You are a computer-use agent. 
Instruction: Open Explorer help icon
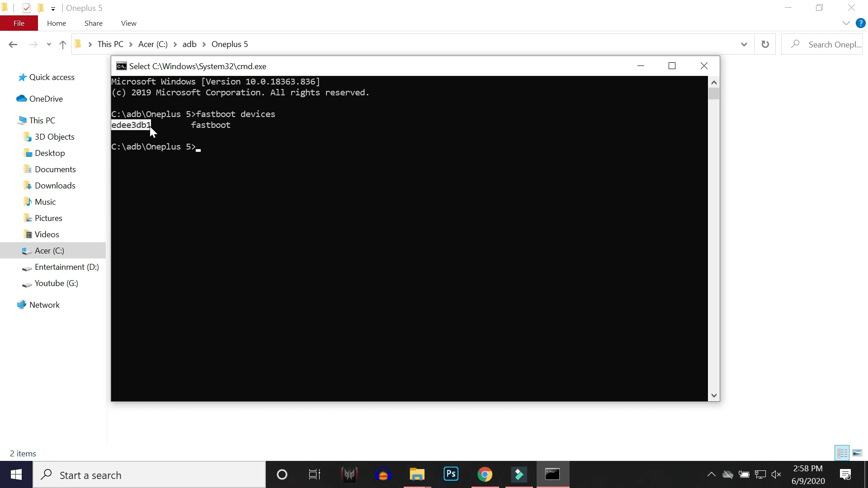point(860,23)
